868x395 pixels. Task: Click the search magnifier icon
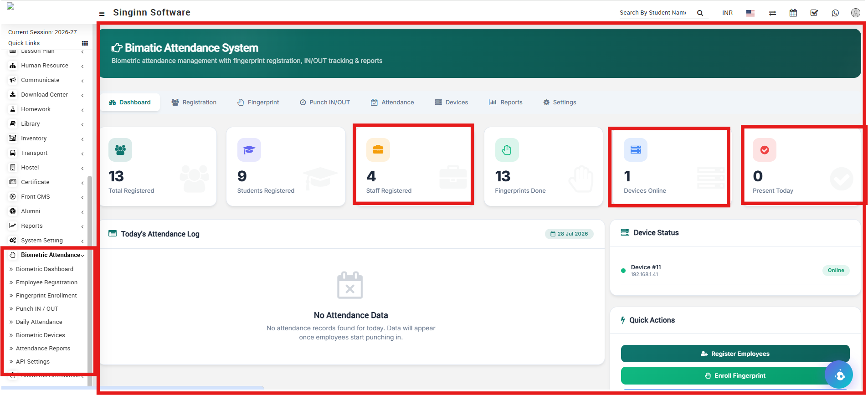[700, 13]
